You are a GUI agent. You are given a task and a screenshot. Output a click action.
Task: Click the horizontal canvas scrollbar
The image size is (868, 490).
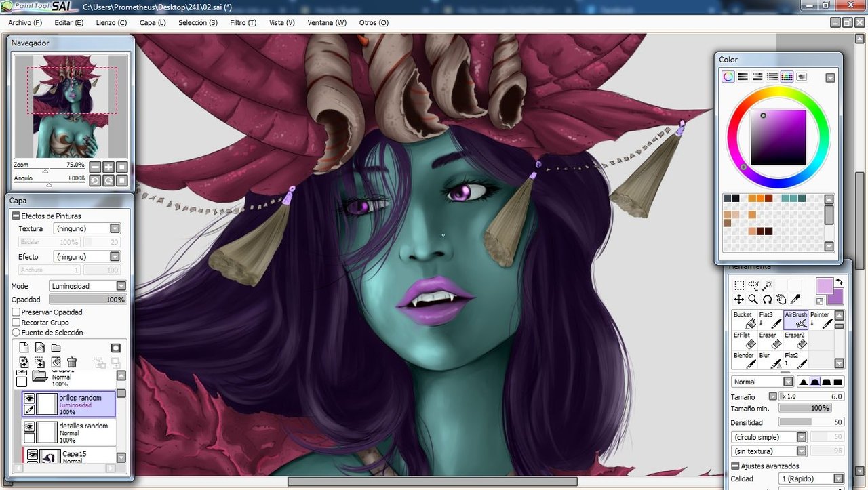(x=432, y=482)
